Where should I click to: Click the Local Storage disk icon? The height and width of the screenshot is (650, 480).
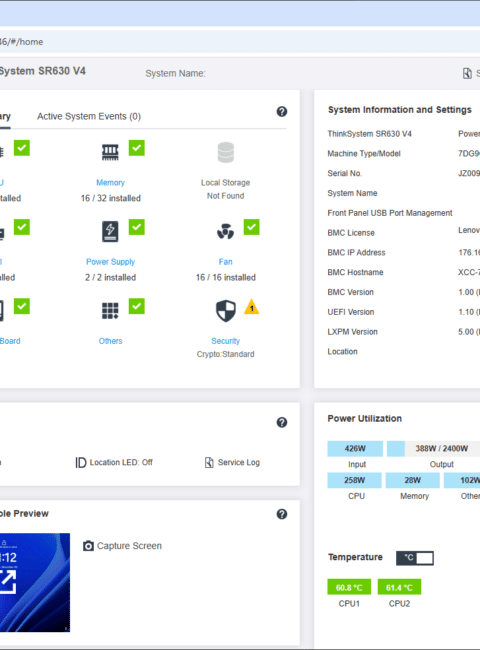pyautogui.click(x=225, y=152)
